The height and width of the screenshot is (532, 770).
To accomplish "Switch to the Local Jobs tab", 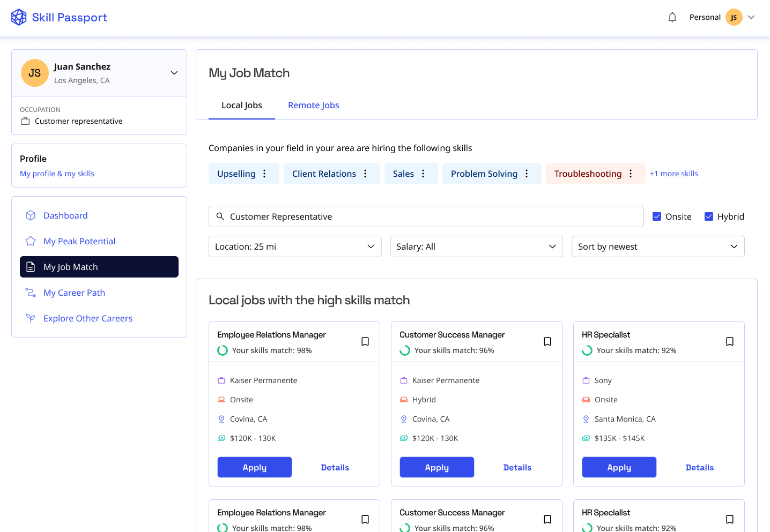I will point(242,105).
